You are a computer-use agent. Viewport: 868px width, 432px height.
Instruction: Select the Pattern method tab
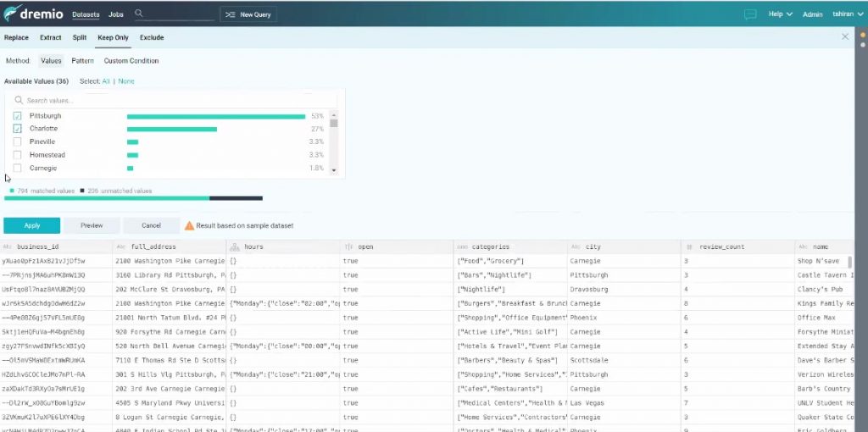[82, 61]
